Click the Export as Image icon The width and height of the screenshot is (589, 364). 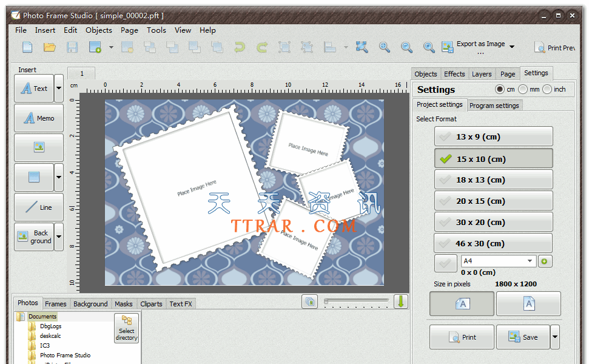point(448,47)
